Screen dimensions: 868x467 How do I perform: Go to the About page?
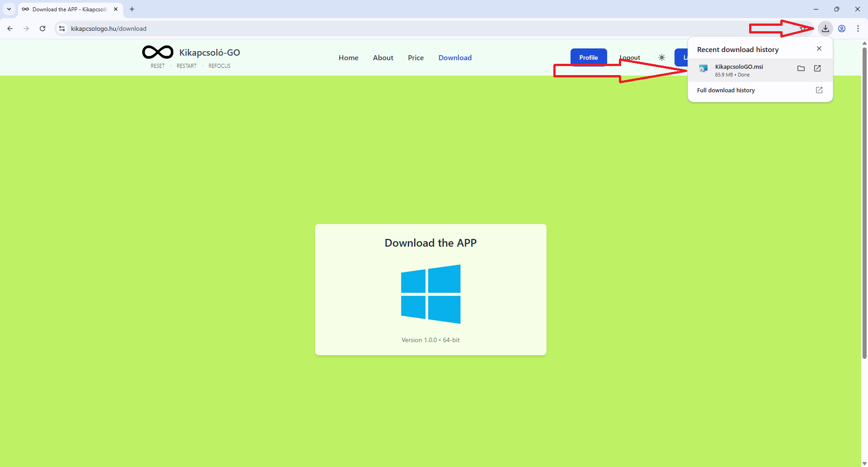tap(383, 57)
